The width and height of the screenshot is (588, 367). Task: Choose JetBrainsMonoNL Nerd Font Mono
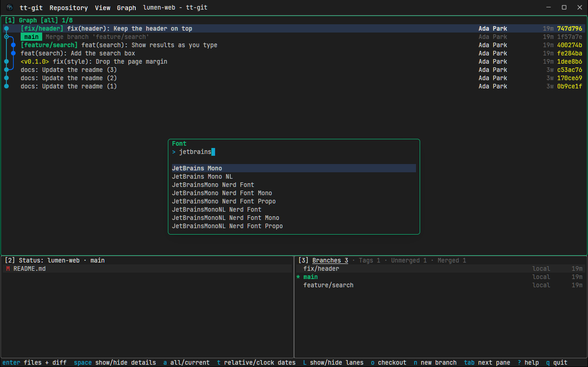point(294,218)
